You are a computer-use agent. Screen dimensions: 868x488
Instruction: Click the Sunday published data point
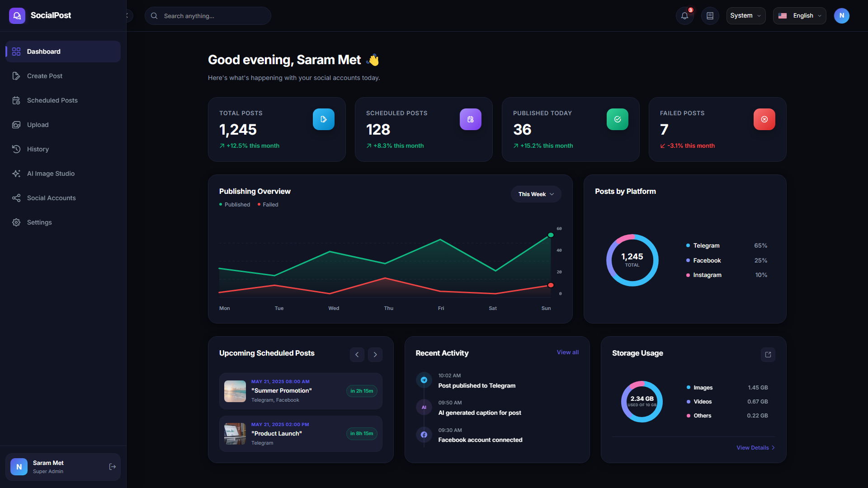[x=551, y=235]
